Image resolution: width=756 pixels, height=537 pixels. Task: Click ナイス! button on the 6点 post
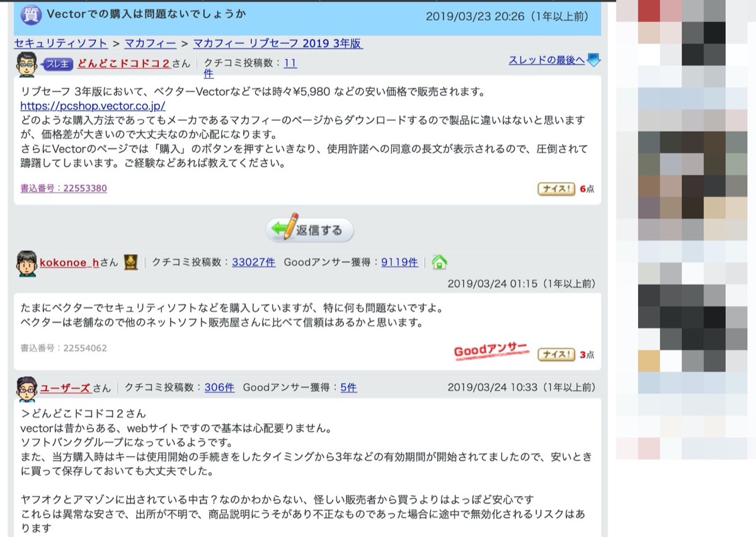pos(556,188)
